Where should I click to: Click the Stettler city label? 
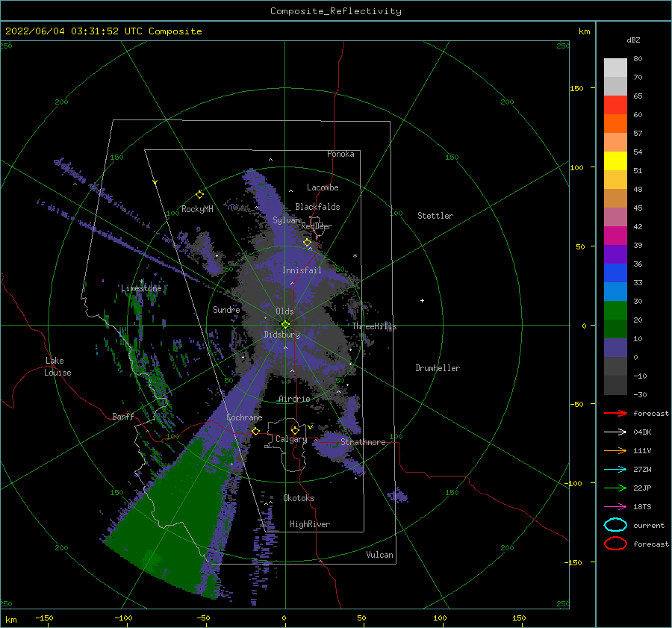click(435, 216)
